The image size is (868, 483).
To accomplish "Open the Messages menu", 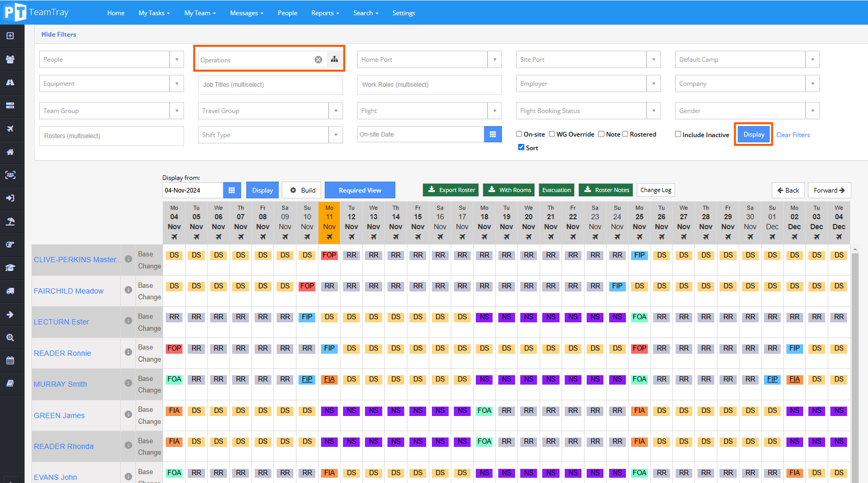I will 247,13.
